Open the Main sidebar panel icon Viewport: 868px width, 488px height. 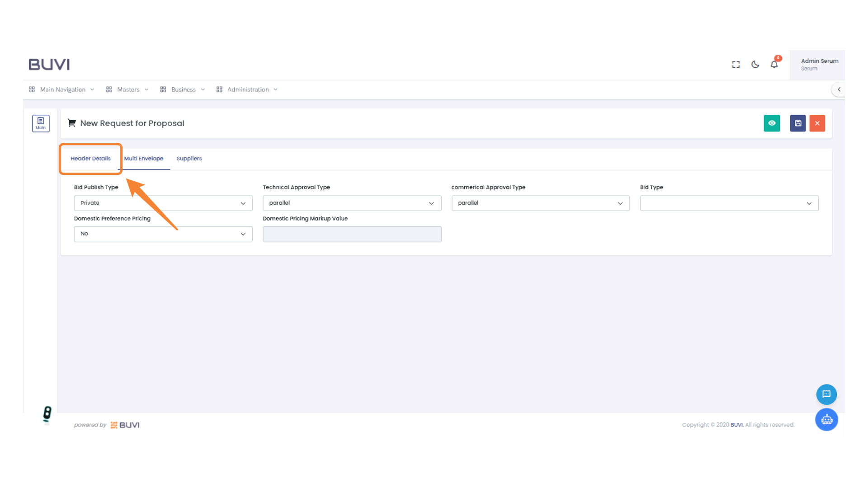(x=41, y=123)
